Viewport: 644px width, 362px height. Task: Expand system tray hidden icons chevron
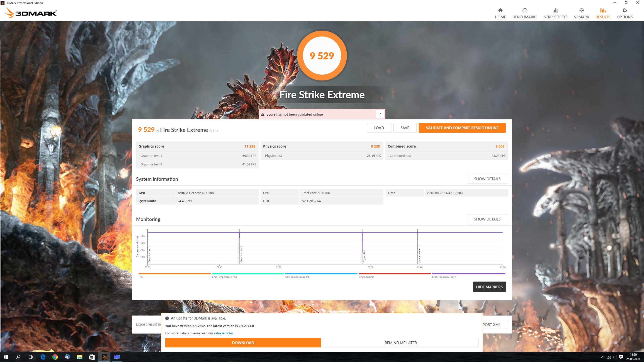click(602, 357)
